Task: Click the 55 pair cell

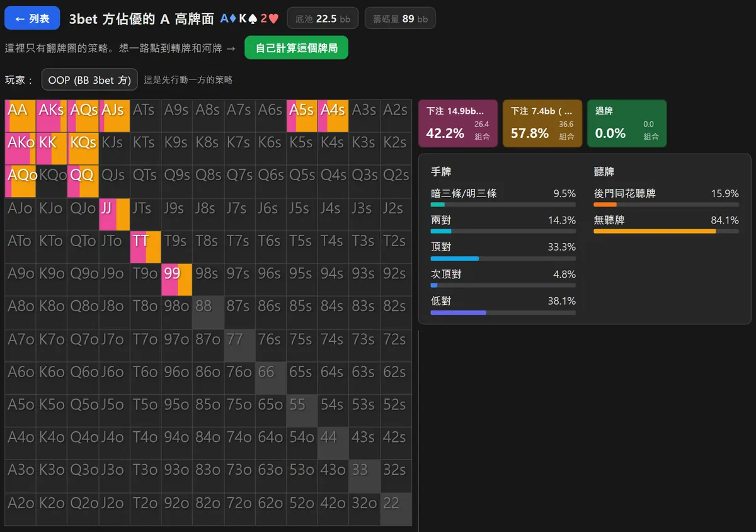Action: point(302,410)
